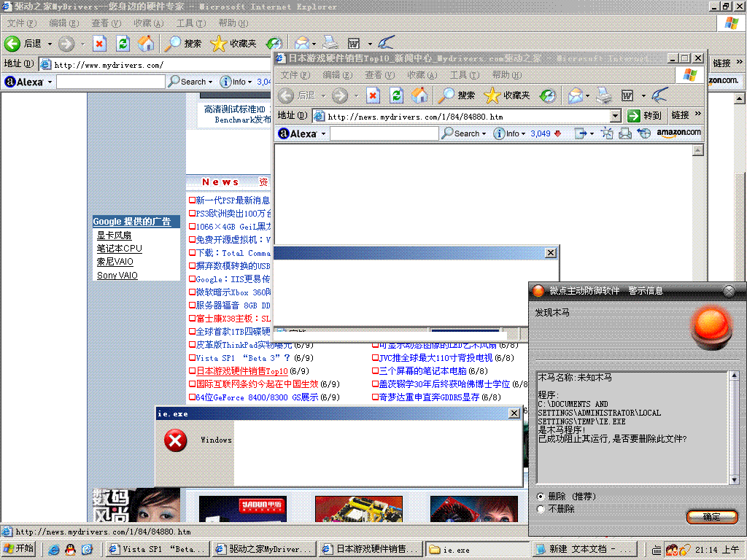Click Home icon in background IE window toolbar
Screen dimensions: 747x560
click(146, 43)
